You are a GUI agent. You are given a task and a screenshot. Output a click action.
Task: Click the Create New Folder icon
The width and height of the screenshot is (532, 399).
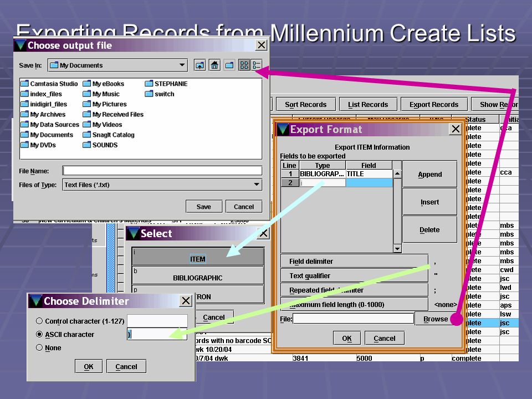click(x=229, y=65)
